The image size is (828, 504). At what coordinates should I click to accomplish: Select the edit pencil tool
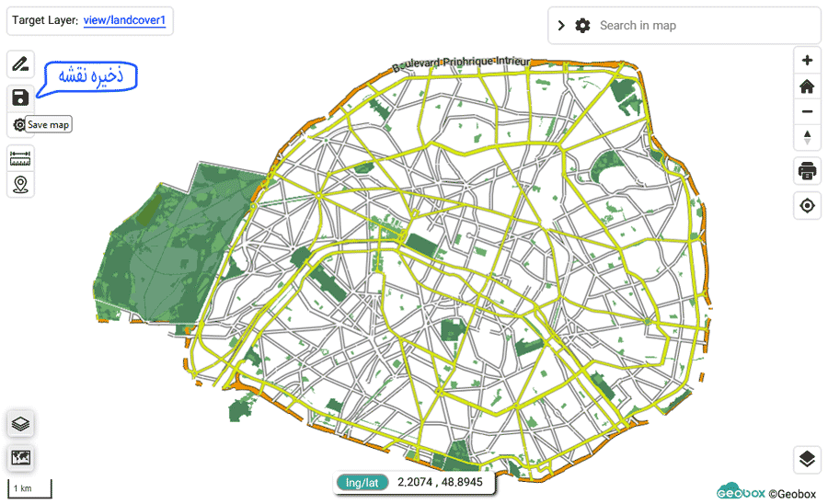[x=20, y=64]
